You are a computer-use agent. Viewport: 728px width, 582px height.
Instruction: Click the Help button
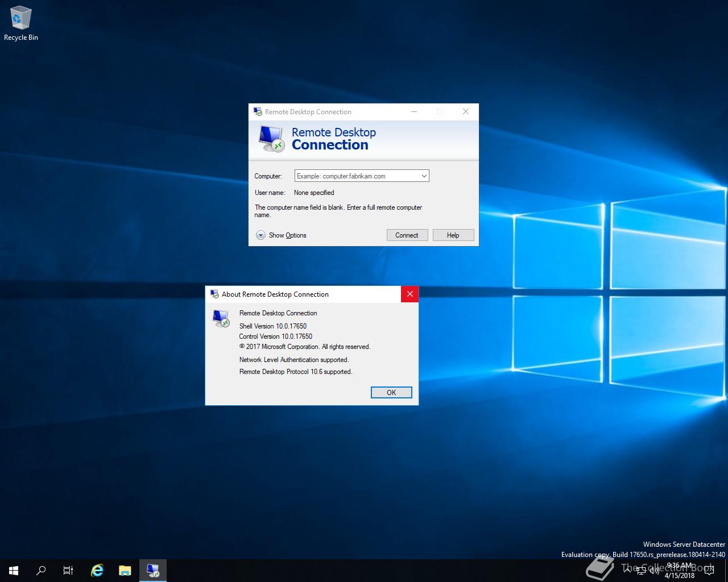pyautogui.click(x=453, y=235)
